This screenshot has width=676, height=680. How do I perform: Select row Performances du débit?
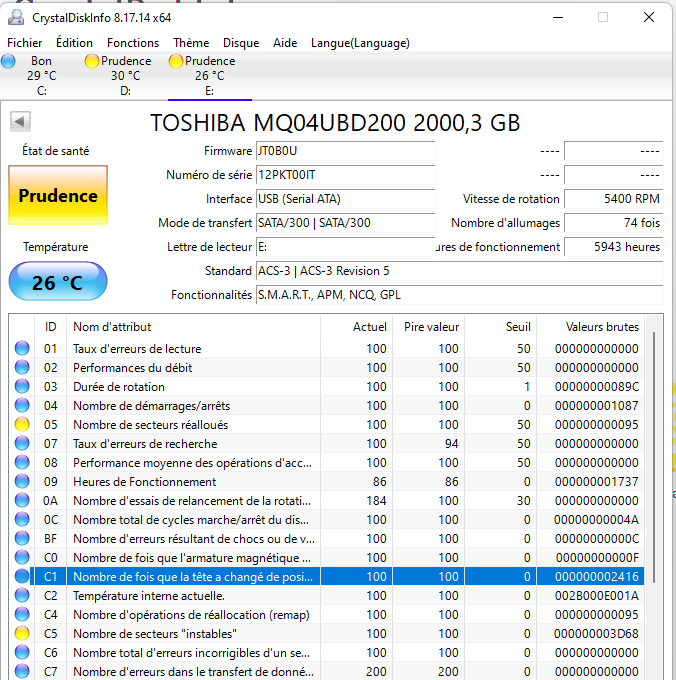click(327, 367)
